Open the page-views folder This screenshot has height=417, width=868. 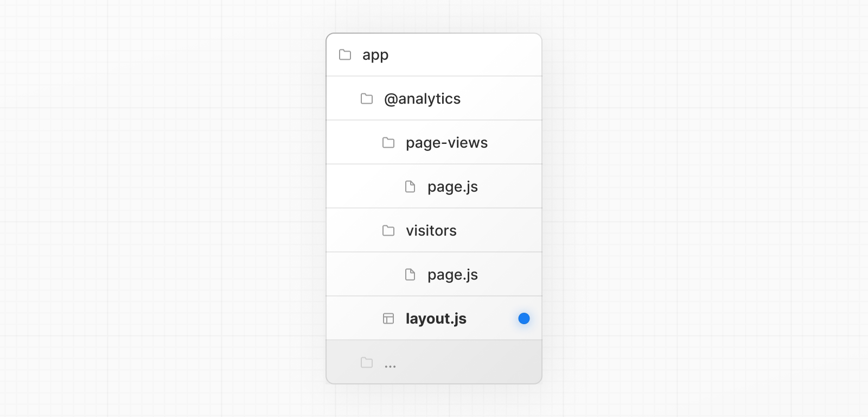tap(446, 143)
